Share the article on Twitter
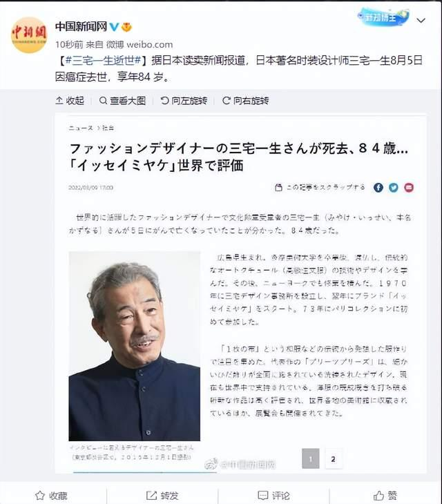The width and height of the screenshot is (442, 504). point(394,187)
